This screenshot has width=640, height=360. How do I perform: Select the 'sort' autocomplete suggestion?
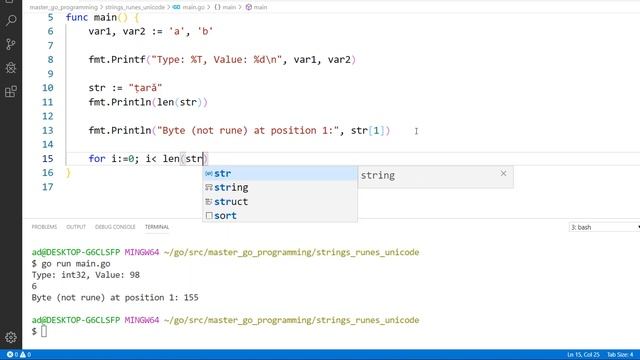pos(280,216)
